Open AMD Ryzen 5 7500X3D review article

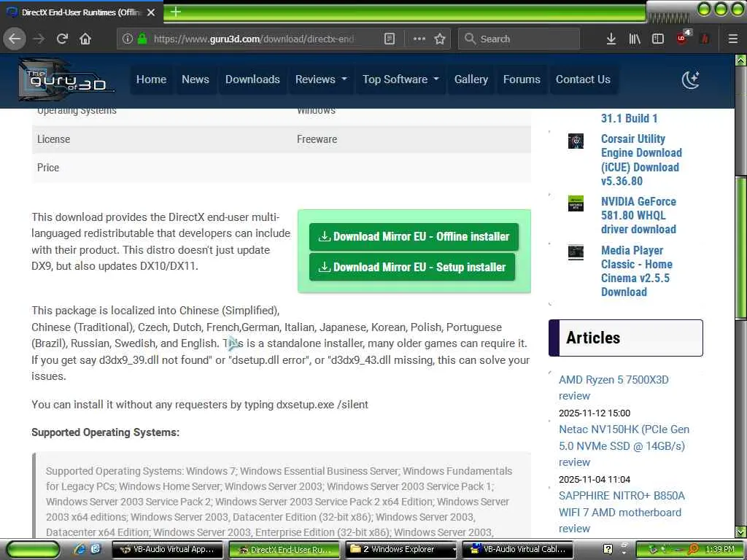pyautogui.click(x=614, y=388)
